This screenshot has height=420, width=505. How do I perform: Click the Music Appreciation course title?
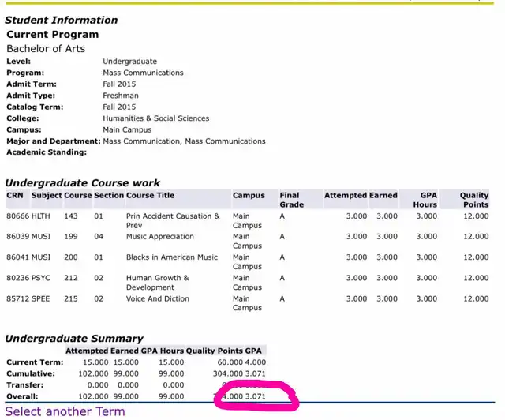(159, 236)
